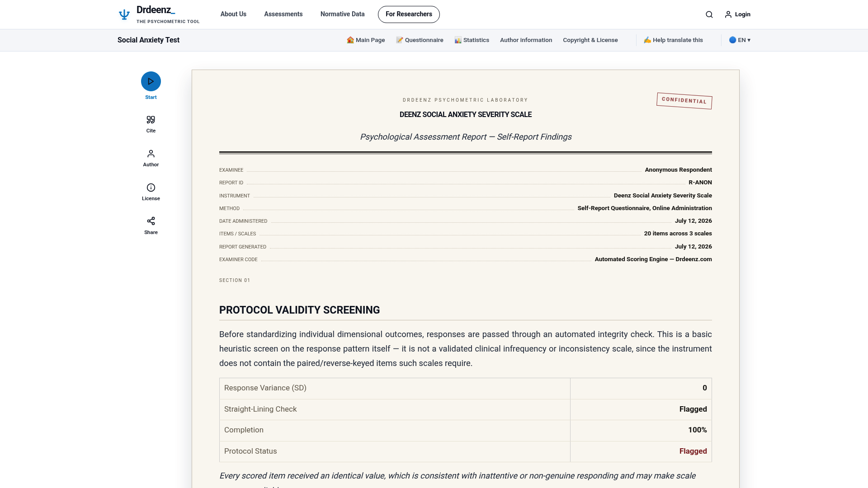The width and height of the screenshot is (868, 488).
Task: Click the 100% completion value
Action: [697, 430]
